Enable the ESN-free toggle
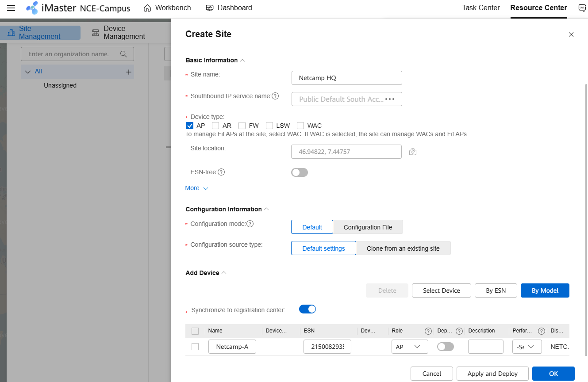588x382 pixels. point(300,172)
